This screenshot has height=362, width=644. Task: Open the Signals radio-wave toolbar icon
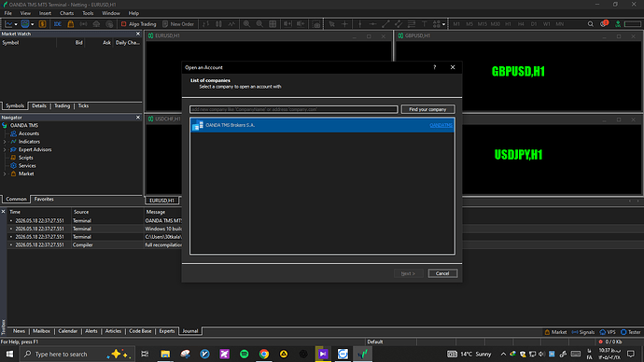coord(83,24)
